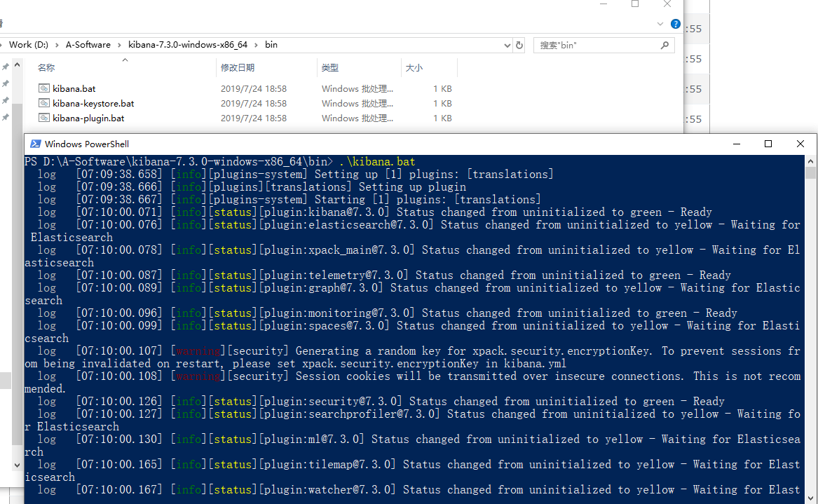Click the bin segment in address bar
Screen dimensions: 818x504
pos(271,45)
